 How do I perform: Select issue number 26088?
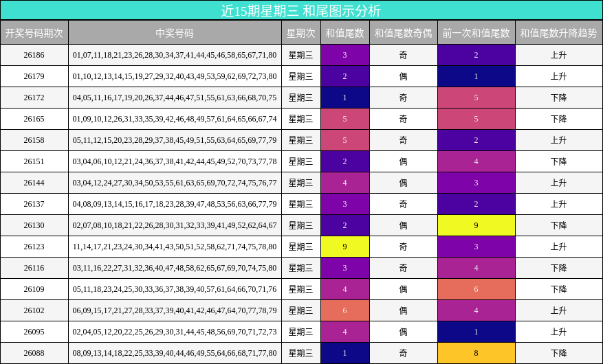pos(34,353)
